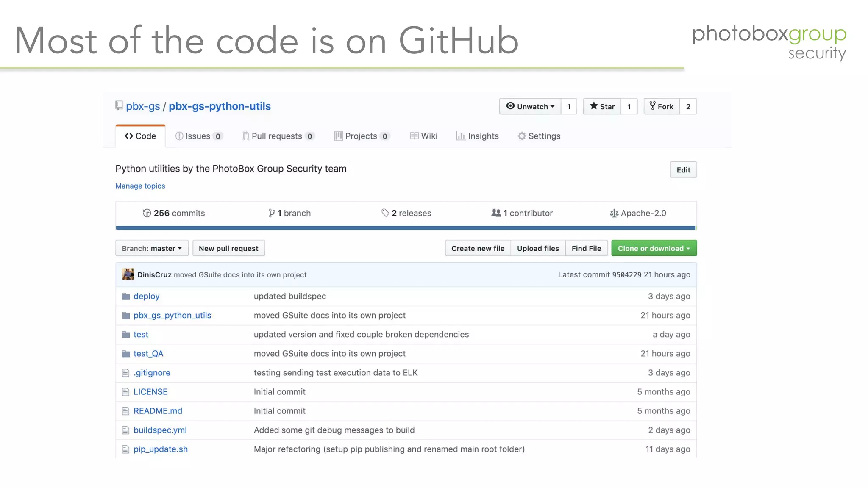
Task: Click the fork count 2
Action: pos(688,106)
